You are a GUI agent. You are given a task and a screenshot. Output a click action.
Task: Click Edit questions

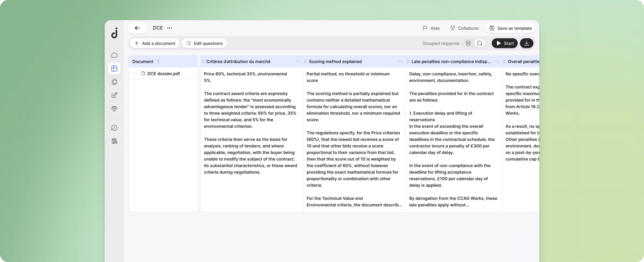coord(204,43)
